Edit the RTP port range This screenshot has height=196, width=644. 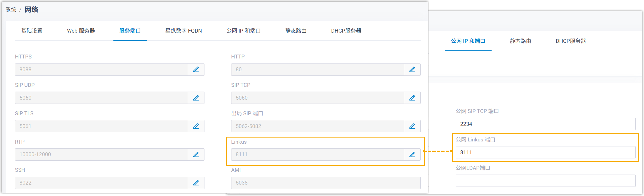point(196,155)
